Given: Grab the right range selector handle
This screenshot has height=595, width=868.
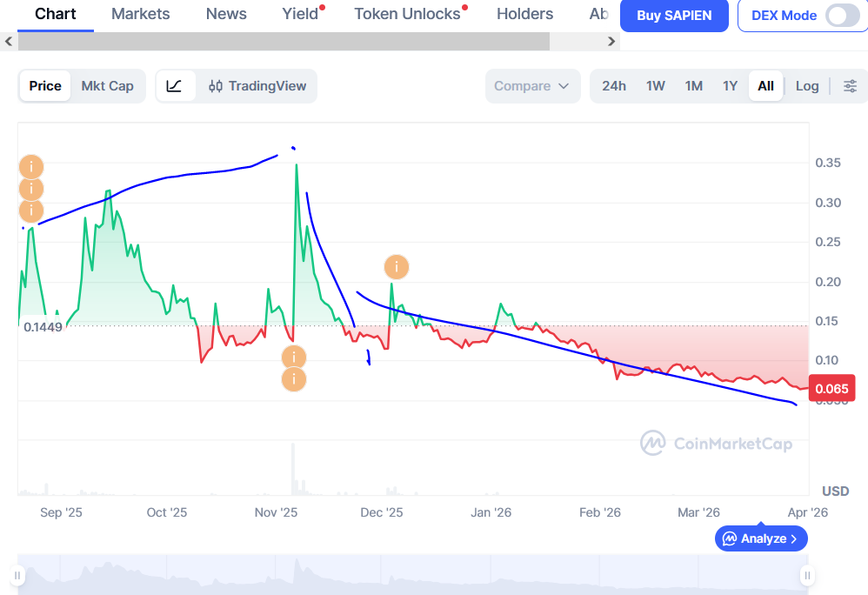Looking at the screenshot, I should pyautogui.click(x=807, y=576).
